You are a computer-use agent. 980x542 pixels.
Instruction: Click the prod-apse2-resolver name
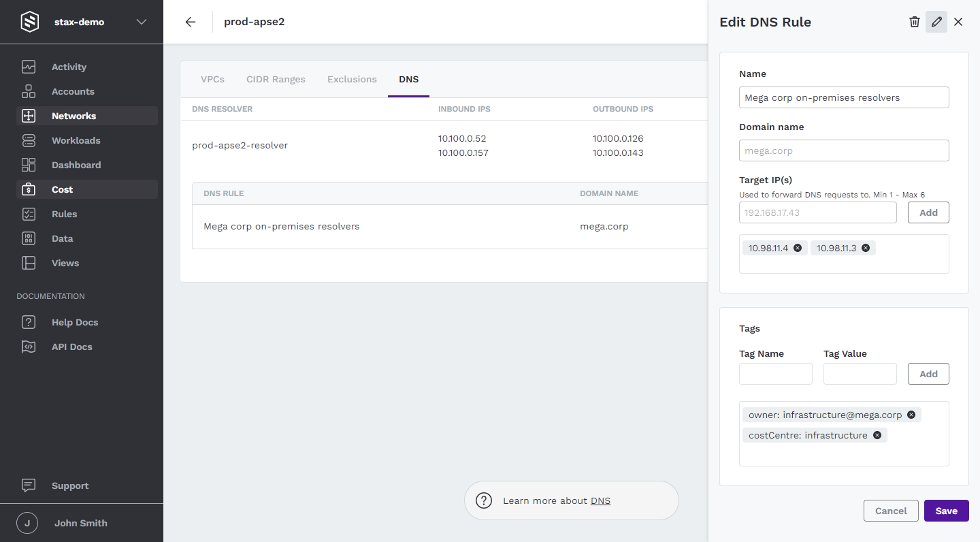click(x=240, y=145)
